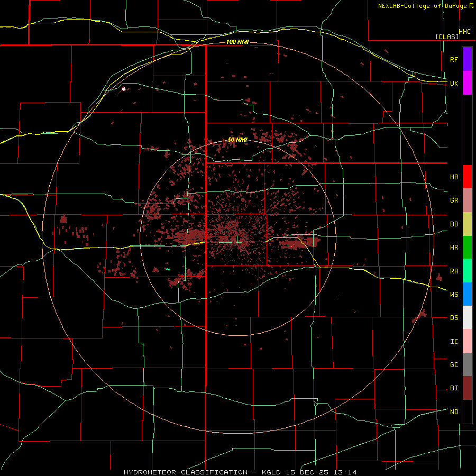The image size is (476, 476).
Task: Click the HA legend label
Action: click(454, 177)
